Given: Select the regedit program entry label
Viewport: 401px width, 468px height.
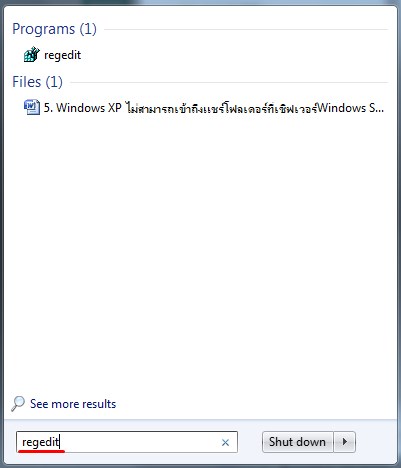Looking at the screenshot, I should (x=62, y=55).
